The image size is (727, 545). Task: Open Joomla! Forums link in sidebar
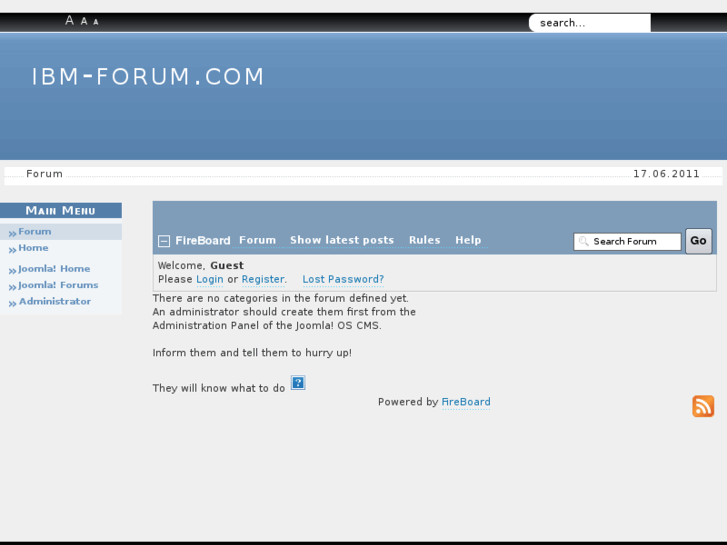click(58, 285)
